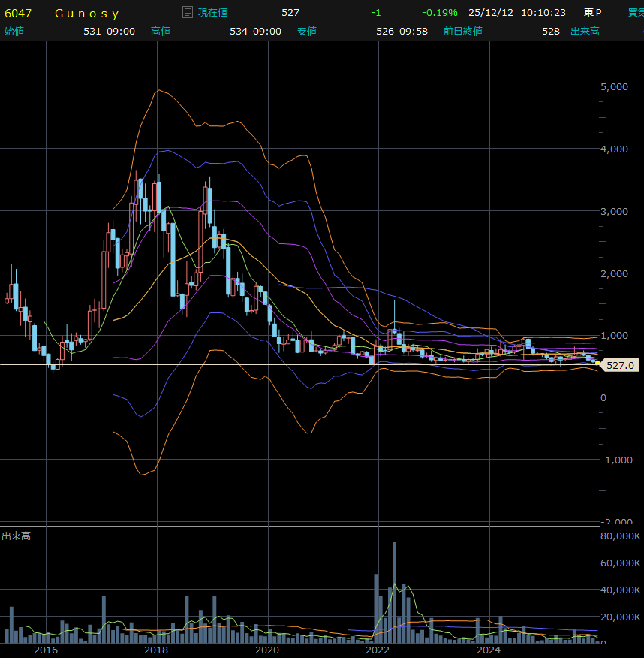Click the 高値 high price label

(161, 31)
